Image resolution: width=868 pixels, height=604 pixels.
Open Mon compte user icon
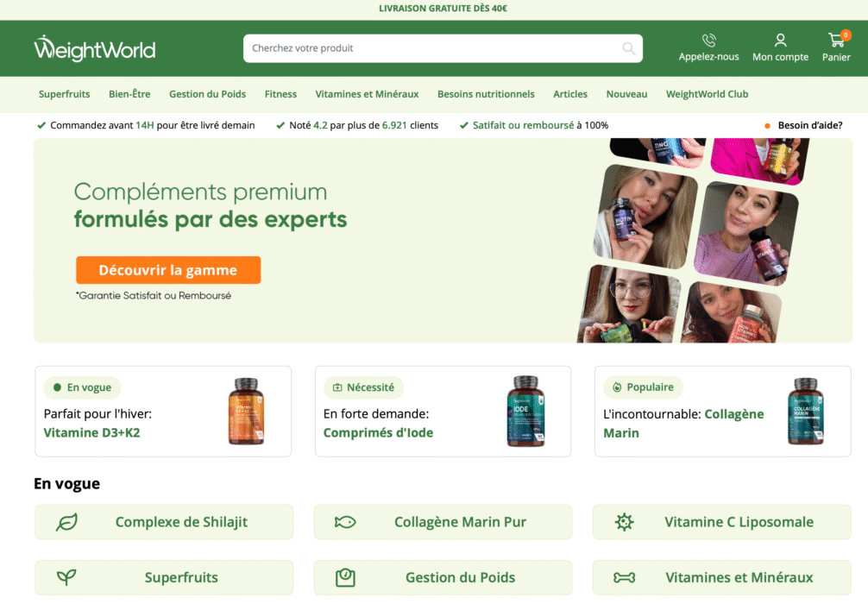780,40
